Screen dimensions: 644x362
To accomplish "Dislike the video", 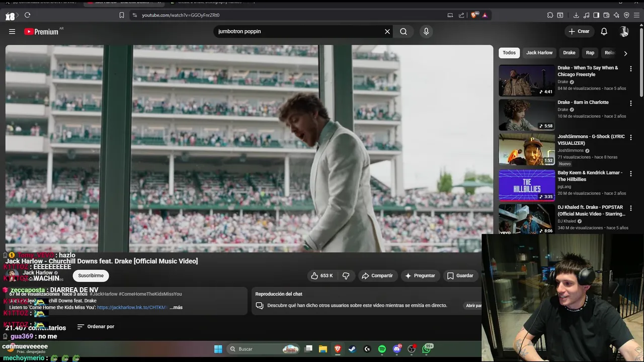I will [x=346, y=276].
